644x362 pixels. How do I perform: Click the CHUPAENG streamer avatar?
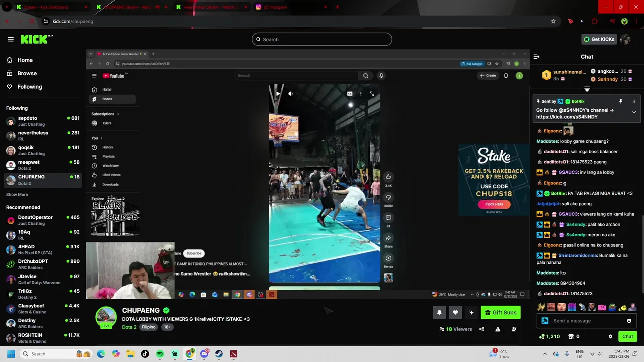point(106,317)
